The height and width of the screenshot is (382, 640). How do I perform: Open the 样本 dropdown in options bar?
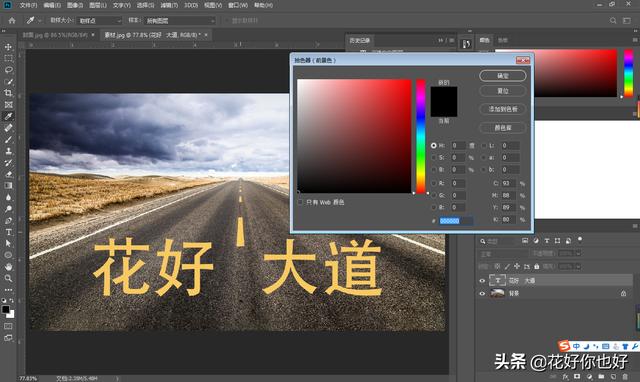click(x=180, y=20)
